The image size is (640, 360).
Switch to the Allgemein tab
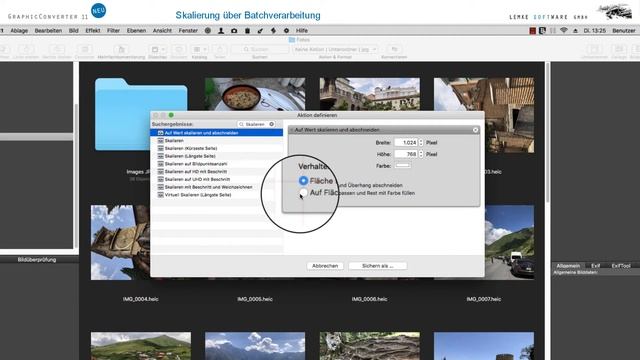(x=568, y=266)
